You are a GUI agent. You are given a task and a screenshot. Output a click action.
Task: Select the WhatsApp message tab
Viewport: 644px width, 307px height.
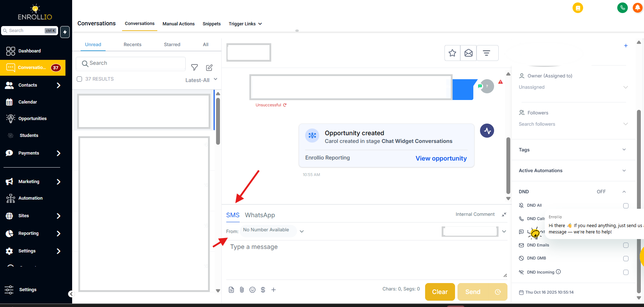point(260,215)
